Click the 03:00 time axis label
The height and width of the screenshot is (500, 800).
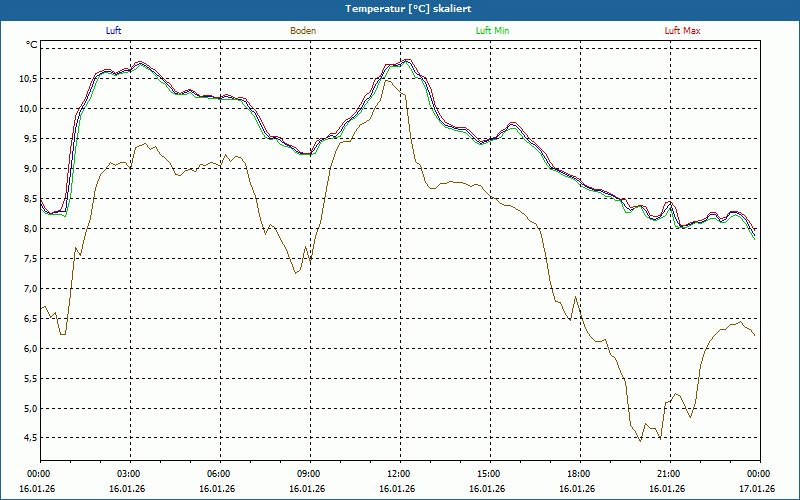tap(131, 474)
